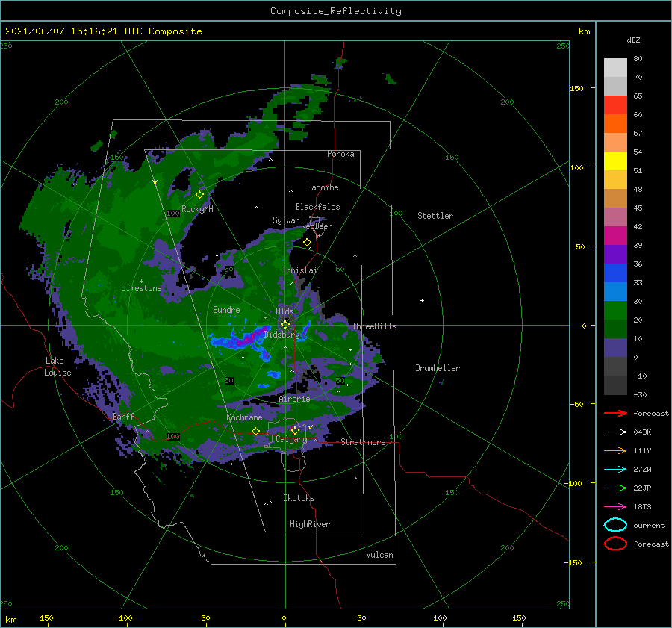Click the Blackfalds label
The height and width of the screenshot is (628, 672).
coord(317,207)
